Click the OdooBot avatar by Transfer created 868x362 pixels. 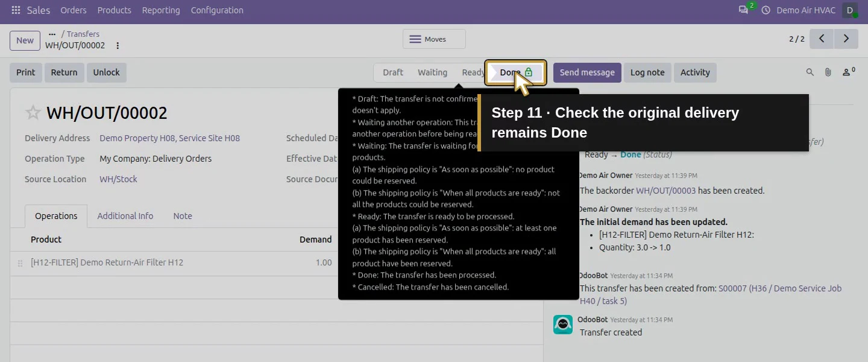coord(563,325)
